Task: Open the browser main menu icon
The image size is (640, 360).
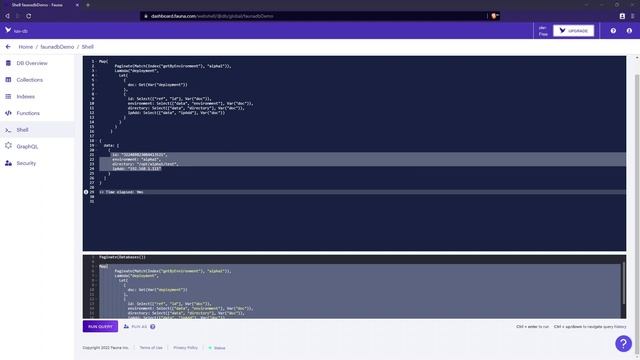Action: click(x=633, y=16)
